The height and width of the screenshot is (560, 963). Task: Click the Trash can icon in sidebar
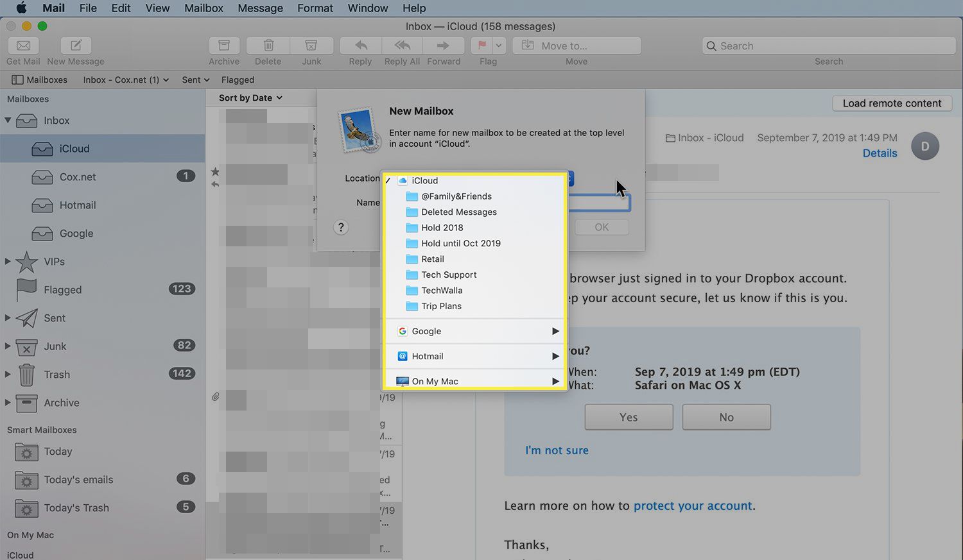(26, 375)
